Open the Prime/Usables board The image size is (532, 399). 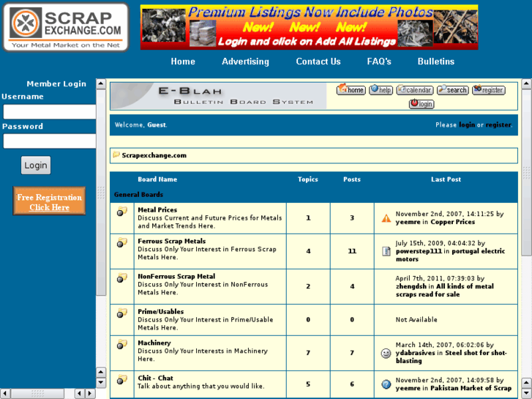click(x=161, y=311)
